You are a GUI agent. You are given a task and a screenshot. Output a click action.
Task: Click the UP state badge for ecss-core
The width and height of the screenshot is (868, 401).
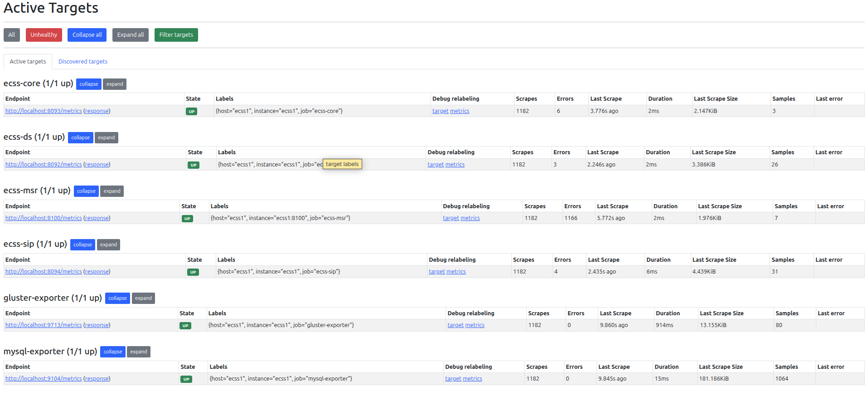pyautogui.click(x=191, y=112)
